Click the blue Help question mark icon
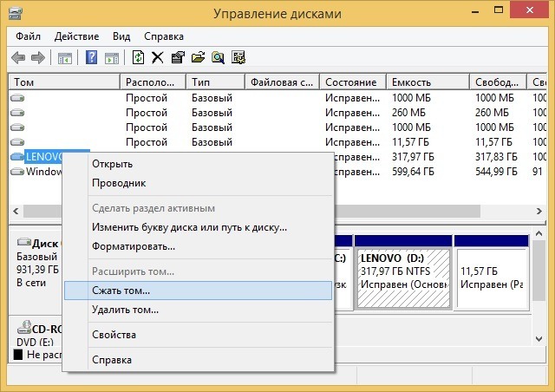Screen dimensions: 555x392 point(91,58)
